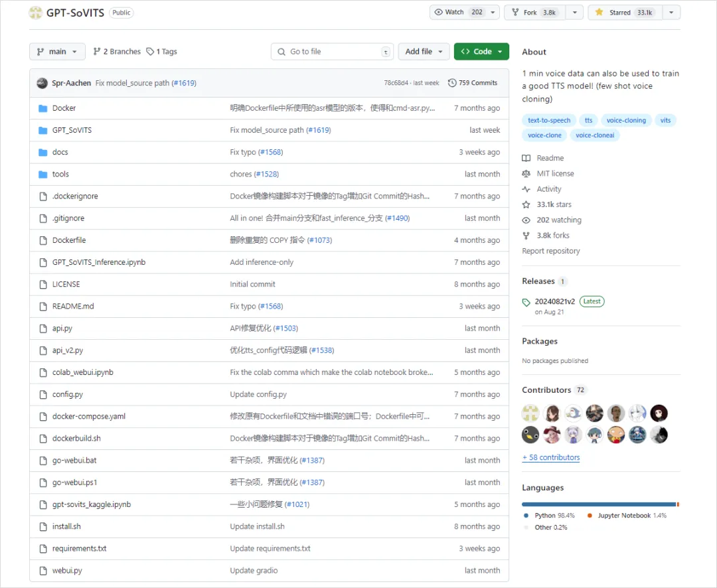Open colab_webui.ipynb file
The image size is (717, 588).
tap(83, 373)
